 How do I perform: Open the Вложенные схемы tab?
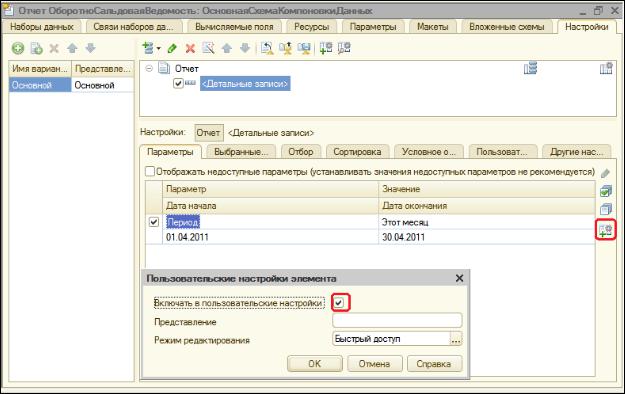[x=507, y=27]
